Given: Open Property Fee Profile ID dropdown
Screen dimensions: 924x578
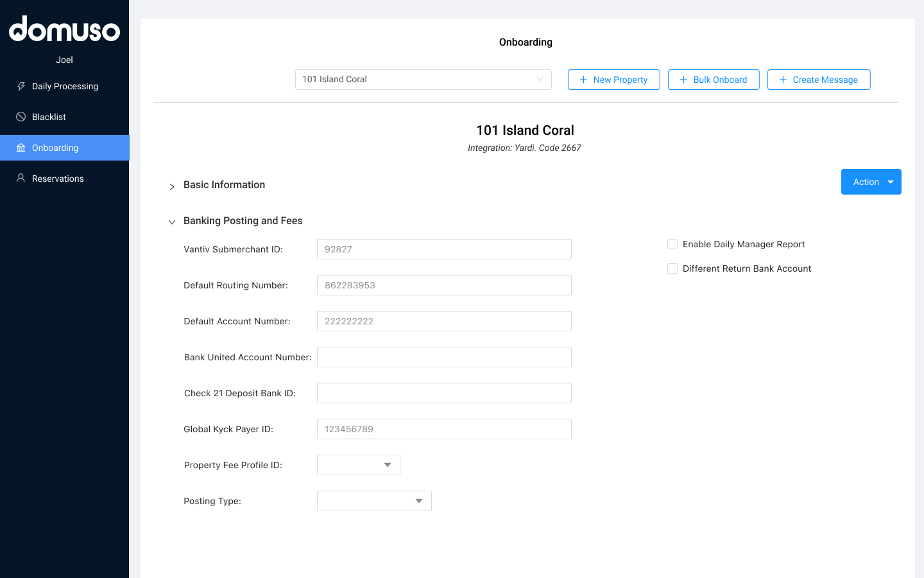Looking at the screenshot, I should point(359,465).
